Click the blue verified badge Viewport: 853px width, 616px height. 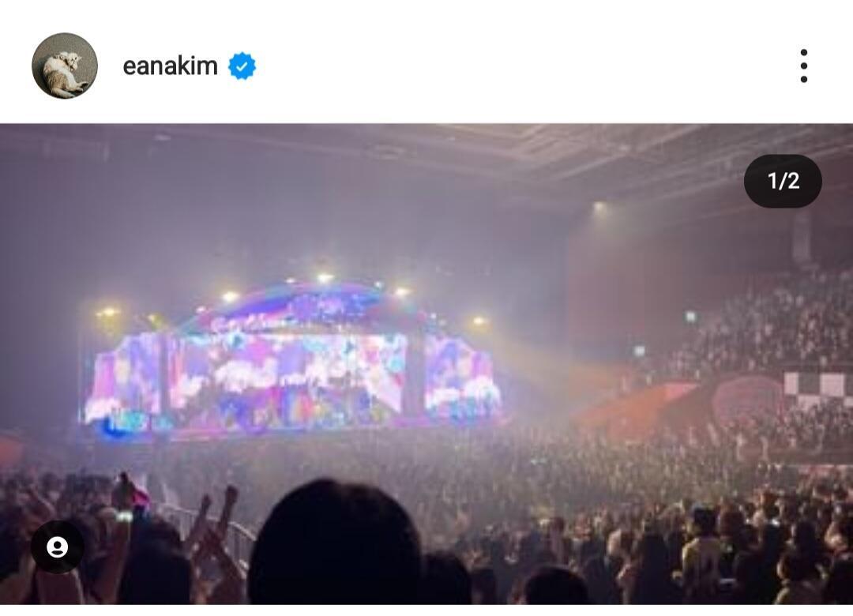coord(242,66)
